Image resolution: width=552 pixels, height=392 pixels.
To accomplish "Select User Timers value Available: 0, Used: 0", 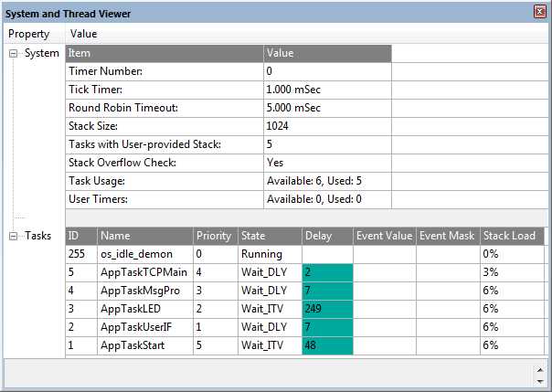I will pos(314,199).
